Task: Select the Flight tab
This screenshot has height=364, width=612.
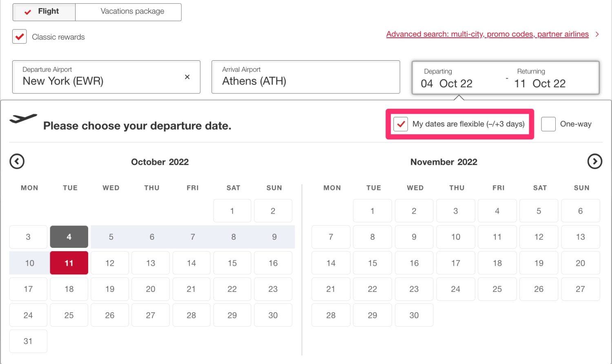Action: click(x=44, y=12)
